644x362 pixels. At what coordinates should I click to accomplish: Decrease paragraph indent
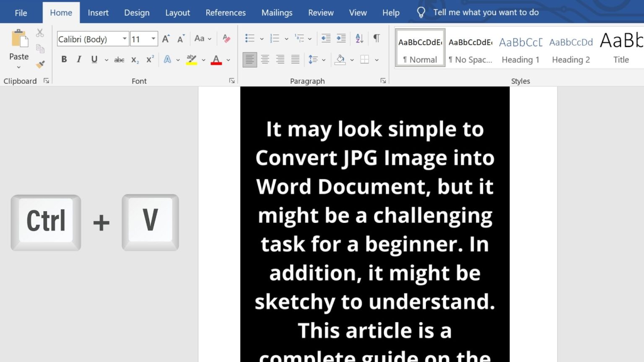pyautogui.click(x=326, y=39)
